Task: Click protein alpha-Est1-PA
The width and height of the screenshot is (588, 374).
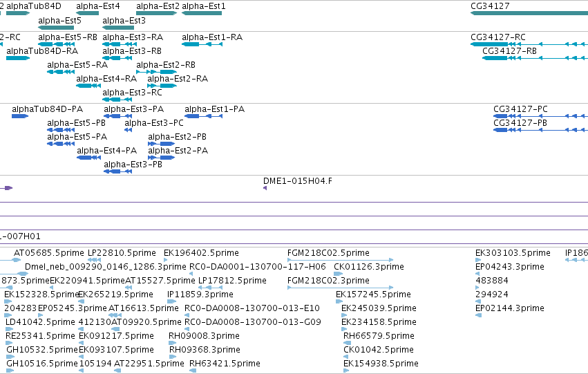Action: point(203,116)
